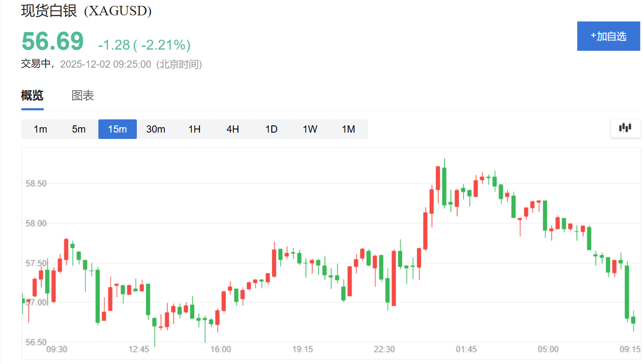The height and width of the screenshot is (364, 643).
Task: Click the 22:30 time axis label
Action: pyautogui.click(x=384, y=349)
